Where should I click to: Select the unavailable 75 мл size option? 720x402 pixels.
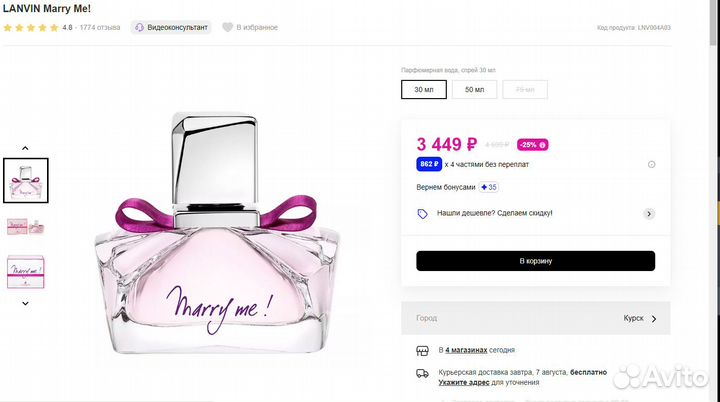(524, 89)
